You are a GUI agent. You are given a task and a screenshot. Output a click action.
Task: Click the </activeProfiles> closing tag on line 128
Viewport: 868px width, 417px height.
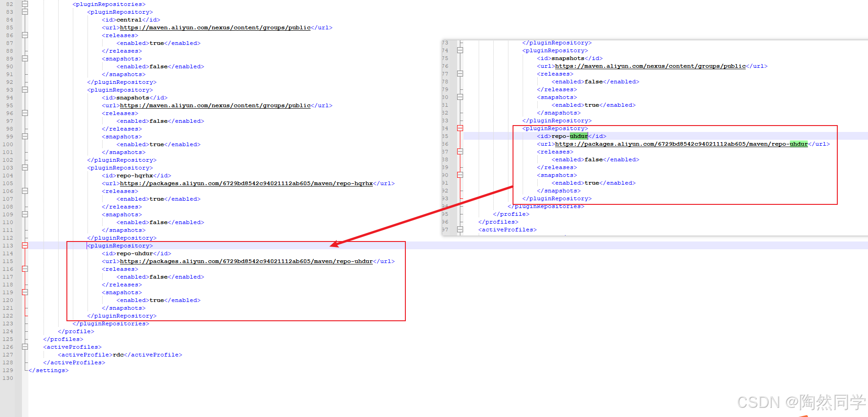74,362
